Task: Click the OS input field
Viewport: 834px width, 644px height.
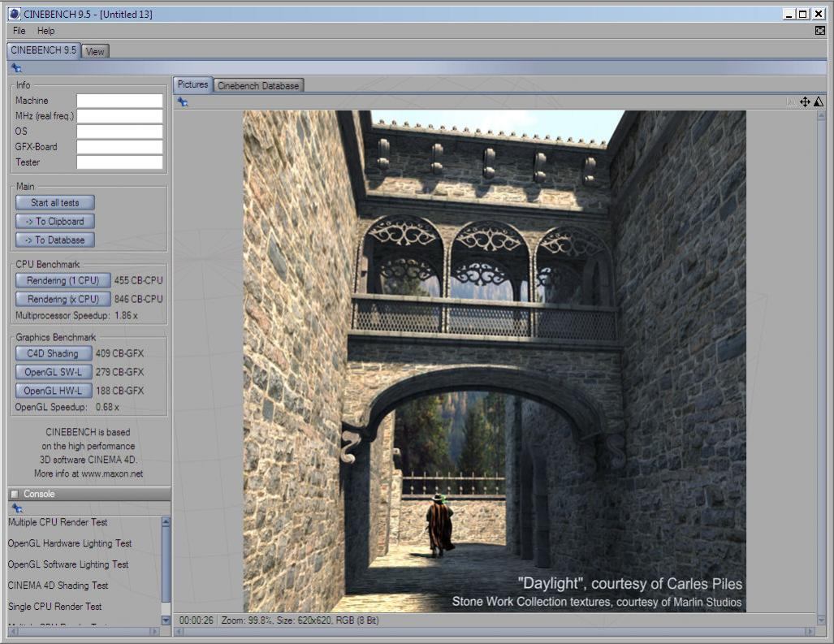Action: pos(119,132)
